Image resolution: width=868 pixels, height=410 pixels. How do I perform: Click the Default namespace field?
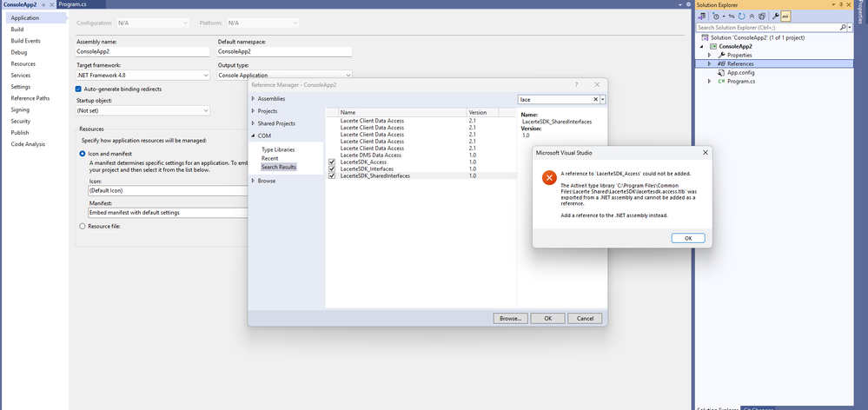284,51
